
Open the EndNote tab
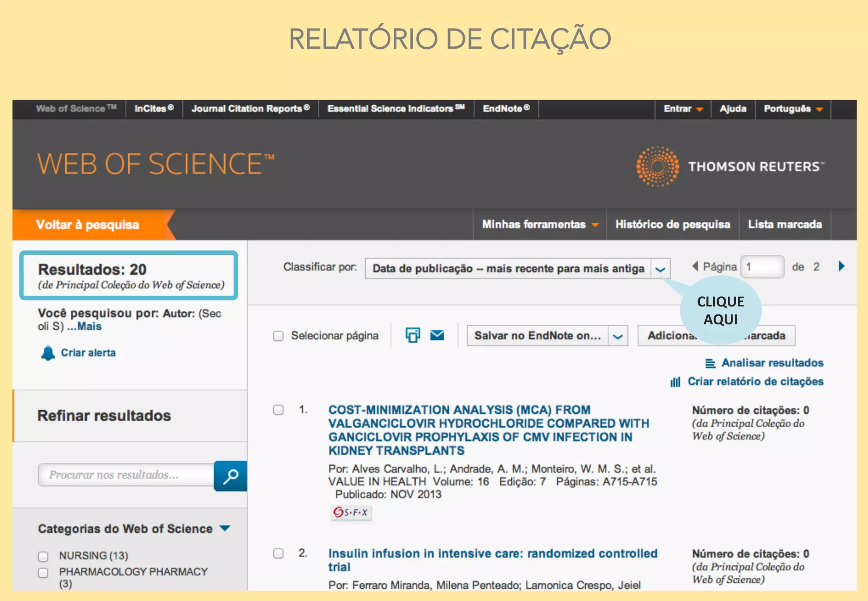[x=506, y=109]
